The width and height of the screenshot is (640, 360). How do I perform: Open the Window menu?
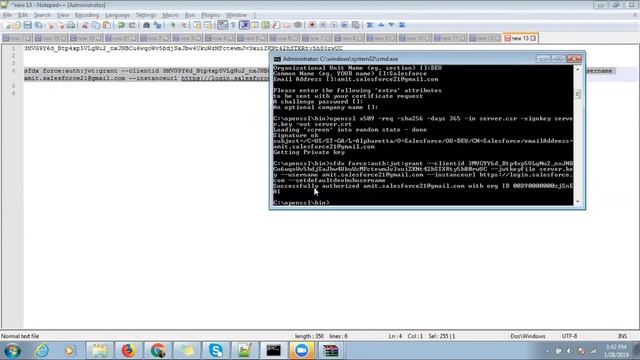pyautogui.click(x=236, y=15)
